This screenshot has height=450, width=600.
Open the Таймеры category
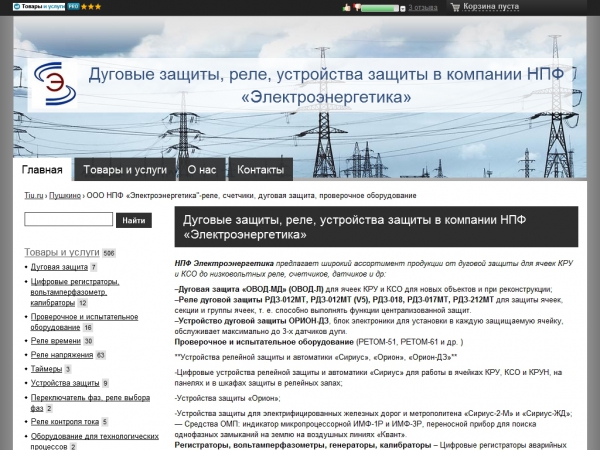pos(46,369)
